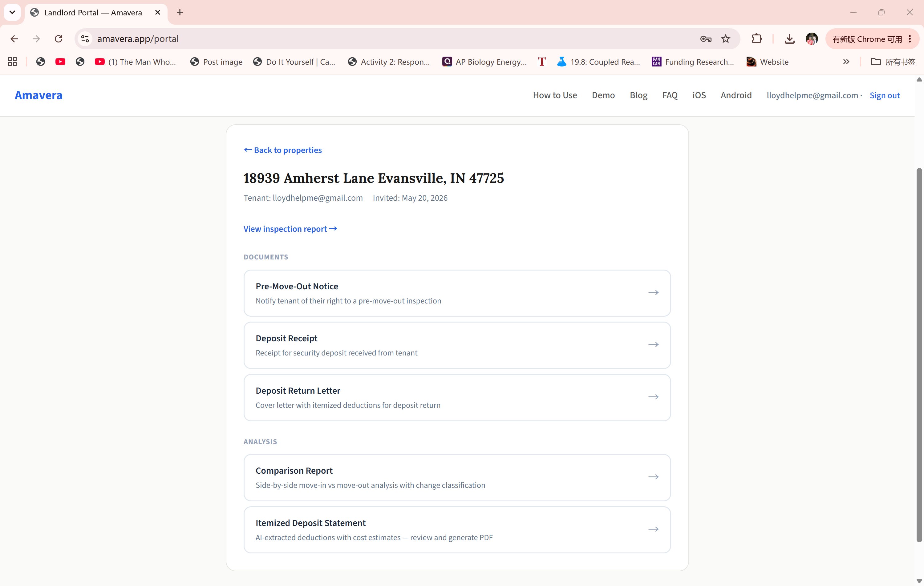Open the tab search dropdown arrow
Viewport: 924px width, 586px height.
click(12, 12)
